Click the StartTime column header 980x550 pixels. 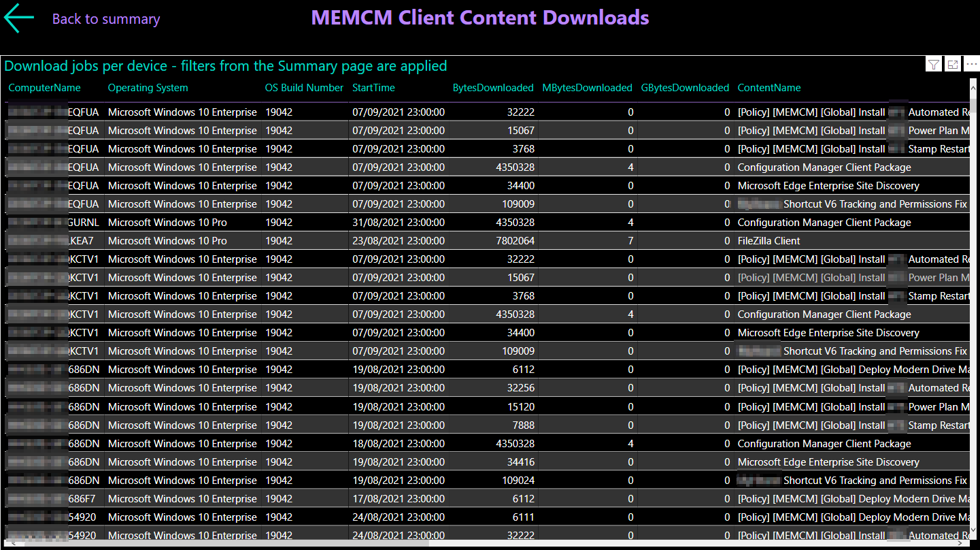point(373,88)
